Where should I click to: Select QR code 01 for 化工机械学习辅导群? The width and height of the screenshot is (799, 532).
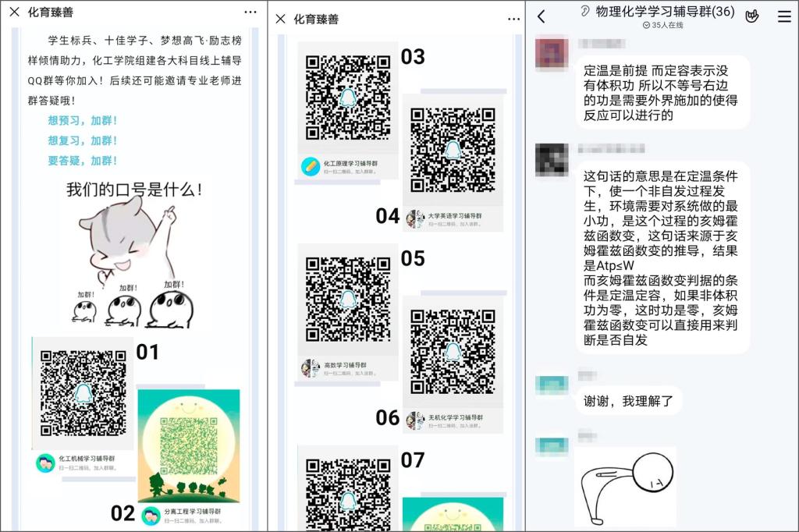click(x=83, y=393)
